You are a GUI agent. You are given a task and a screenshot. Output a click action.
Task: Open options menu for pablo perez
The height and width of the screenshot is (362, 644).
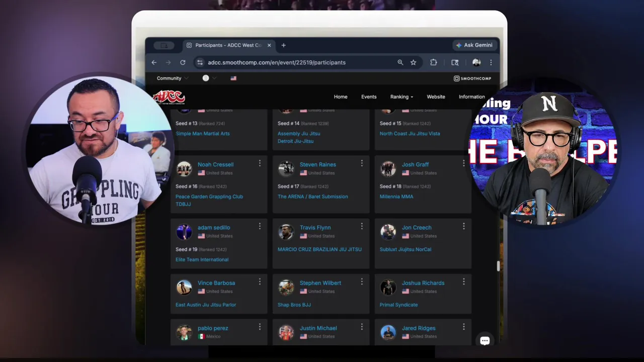(x=260, y=327)
